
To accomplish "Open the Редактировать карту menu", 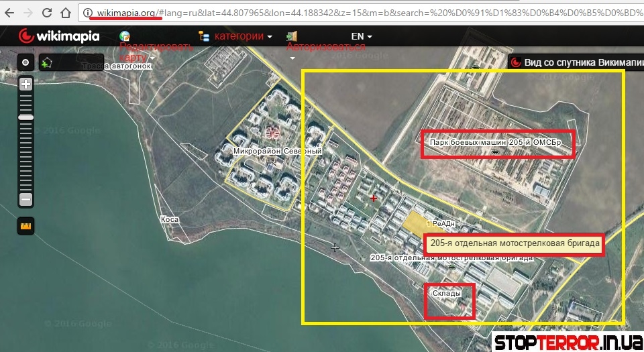I will 156,47.
